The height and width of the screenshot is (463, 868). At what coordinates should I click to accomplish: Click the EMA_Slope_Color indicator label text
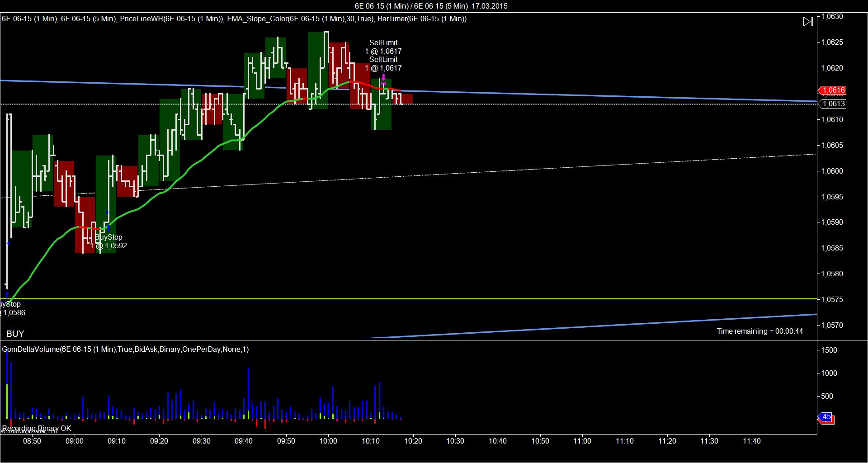(300, 19)
